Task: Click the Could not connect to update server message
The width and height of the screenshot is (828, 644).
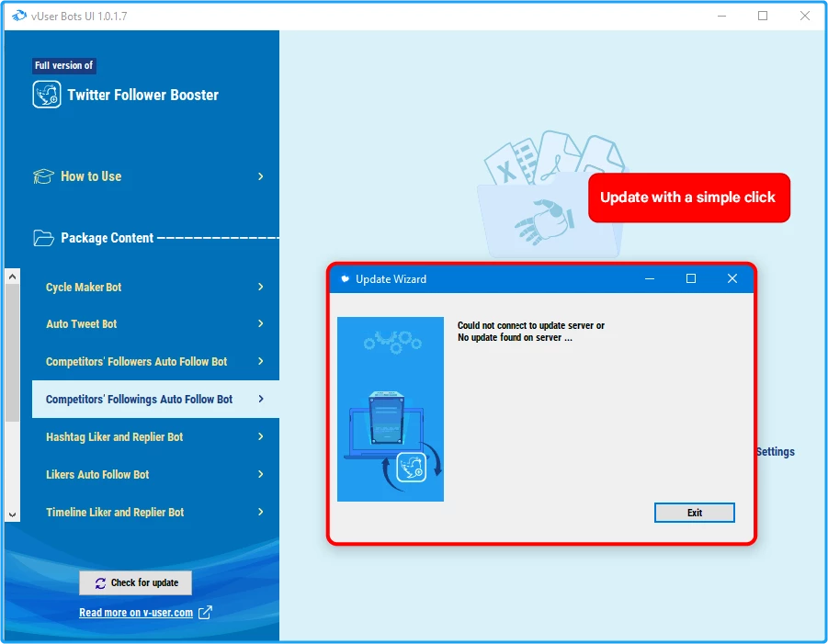Action: tap(530, 332)
